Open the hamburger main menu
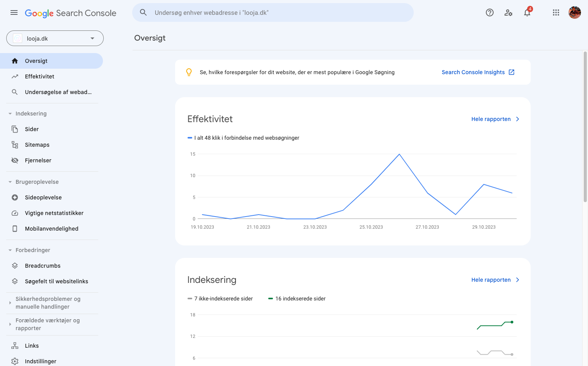588x366 pixels. (x=14, y=12)
